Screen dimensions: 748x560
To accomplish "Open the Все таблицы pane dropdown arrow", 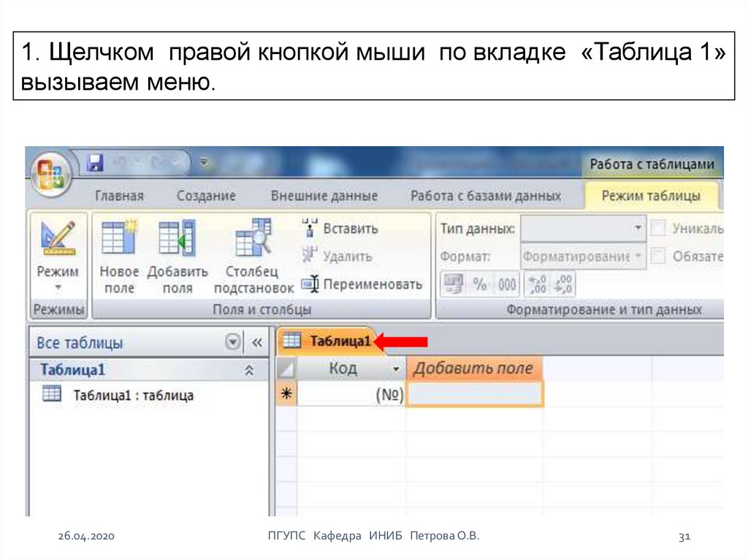I will tap(232, 342).
